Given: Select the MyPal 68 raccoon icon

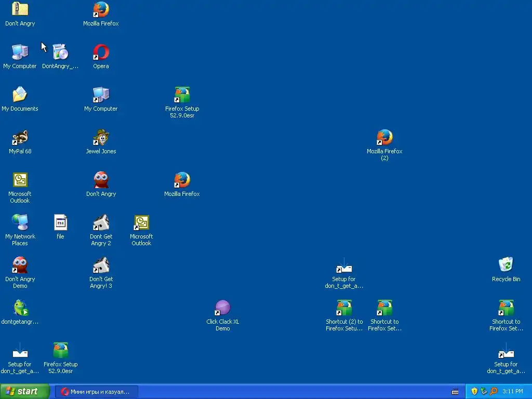Looking at the screenshot, I should pos(20,137).
